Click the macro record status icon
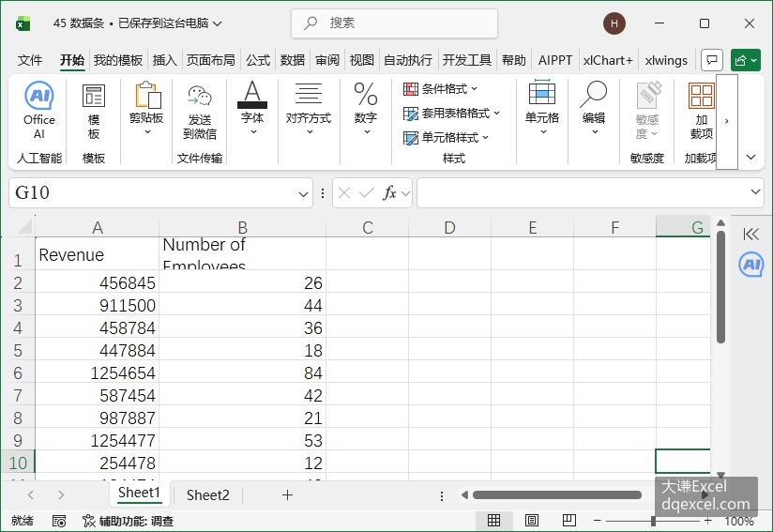 59,521
